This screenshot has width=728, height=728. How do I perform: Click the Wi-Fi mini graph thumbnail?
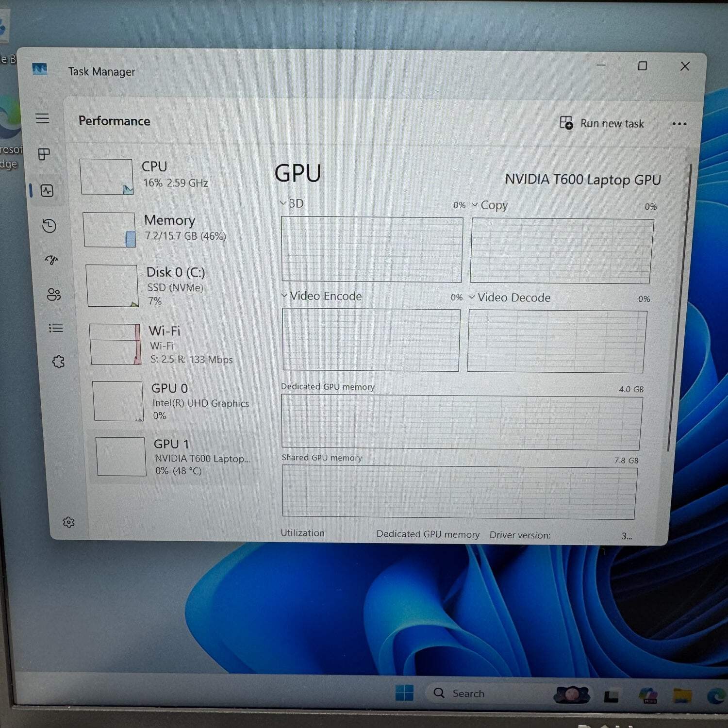coord(116,344)
